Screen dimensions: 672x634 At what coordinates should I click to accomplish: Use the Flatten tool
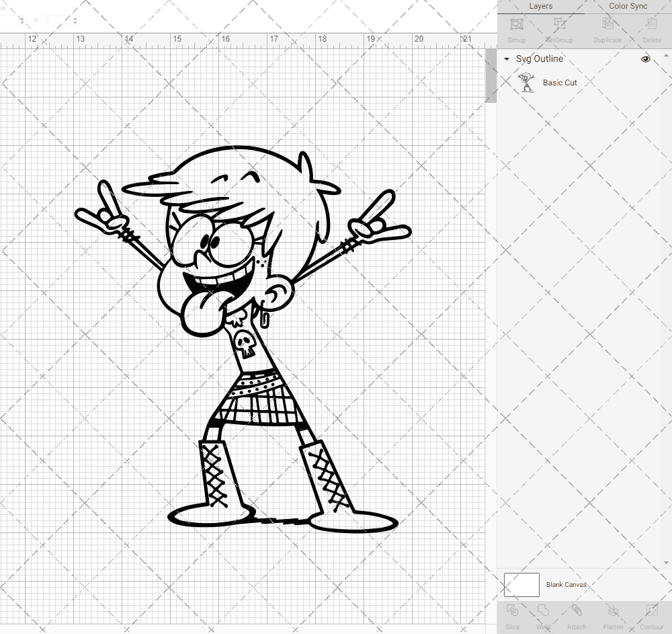[x=613, y=615]
